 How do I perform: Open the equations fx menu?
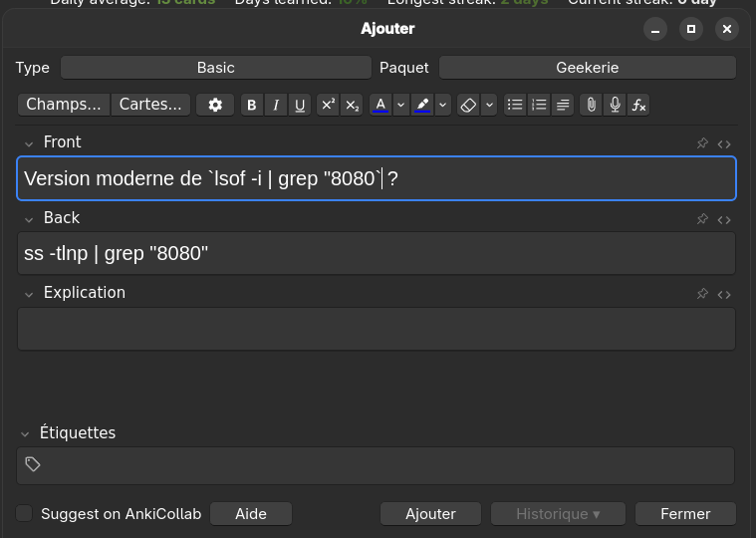(x=638, y=105)
